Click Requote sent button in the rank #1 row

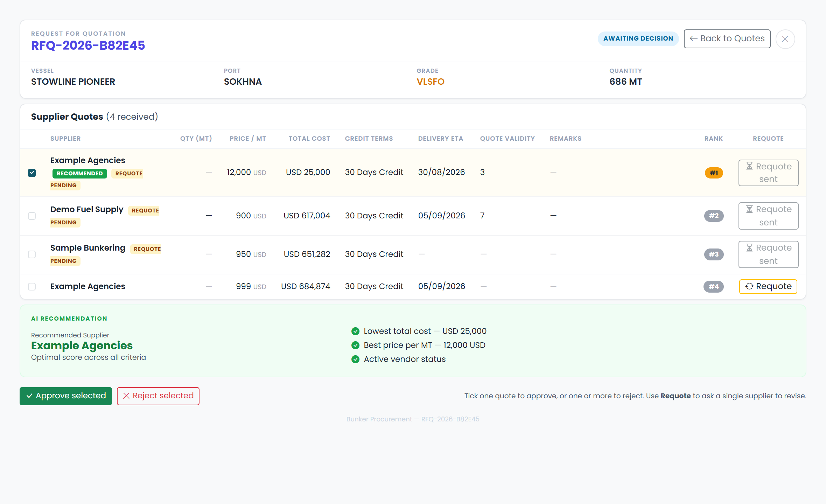point(768,173)
